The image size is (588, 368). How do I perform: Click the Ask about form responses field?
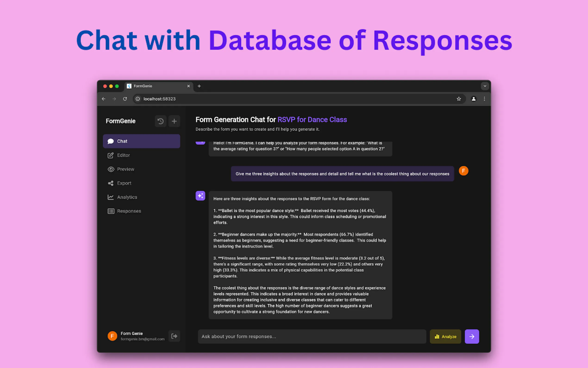click(x=312, y=336)
